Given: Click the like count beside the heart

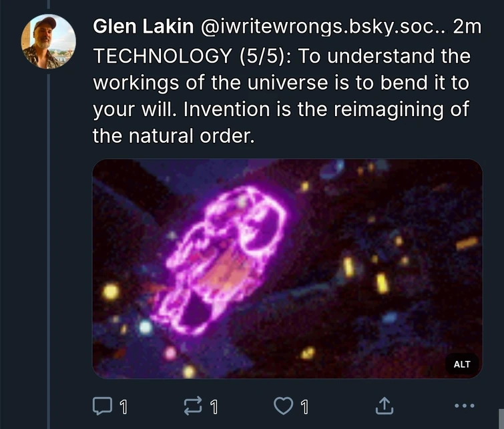Looking at the screenshot, I should [x=305, y=405].
